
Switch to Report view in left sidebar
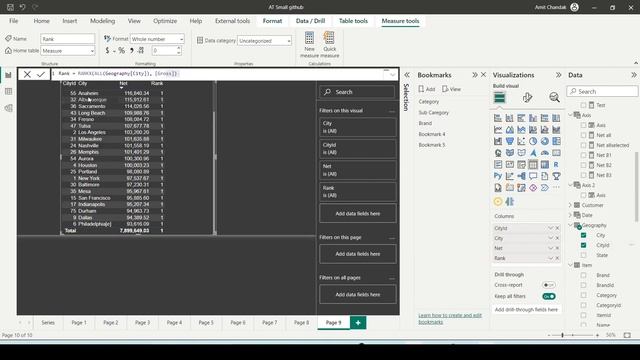[9, 75]
